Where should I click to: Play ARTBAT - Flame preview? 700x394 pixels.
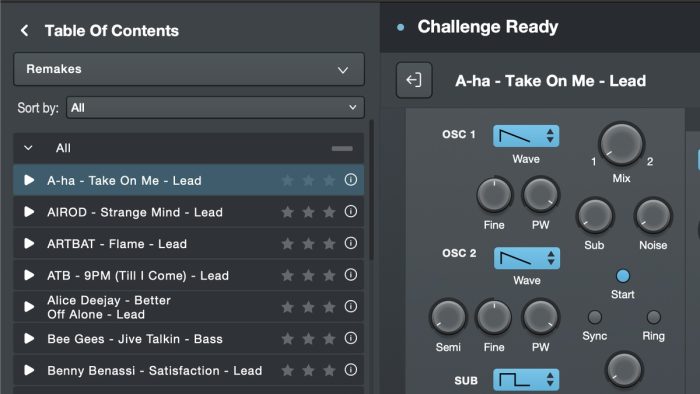click(x=29, y=243)
